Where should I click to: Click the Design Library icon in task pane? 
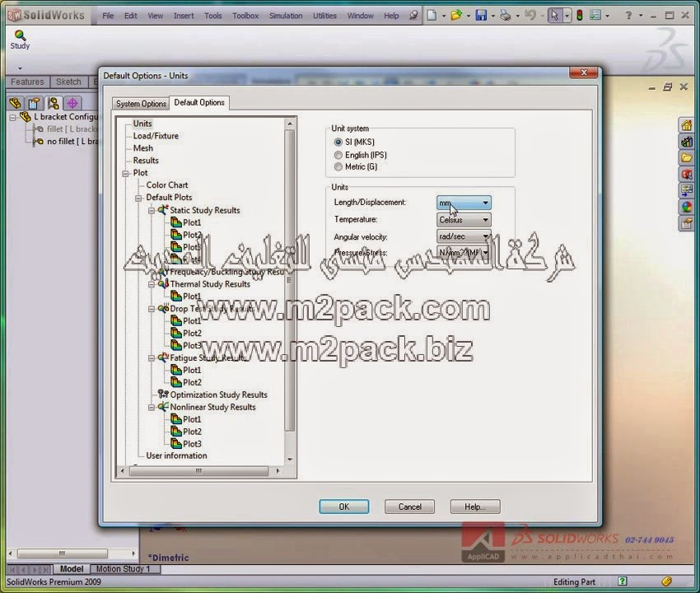687,142
